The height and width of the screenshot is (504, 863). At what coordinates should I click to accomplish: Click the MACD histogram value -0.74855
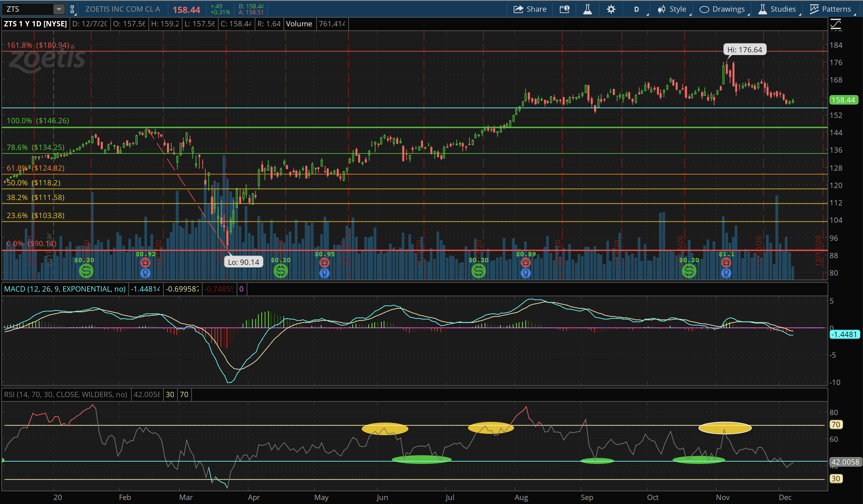(219, 289)
